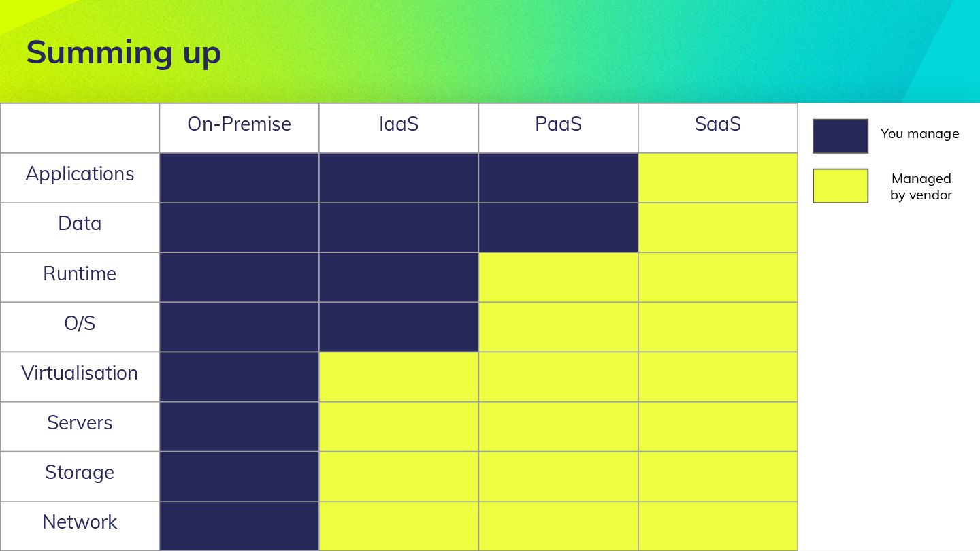Image resolution: width=980 pixels, height=551 pixels.
Task: Click the 'Managed by vendor' legend text
Action: (x=921, y=186)
